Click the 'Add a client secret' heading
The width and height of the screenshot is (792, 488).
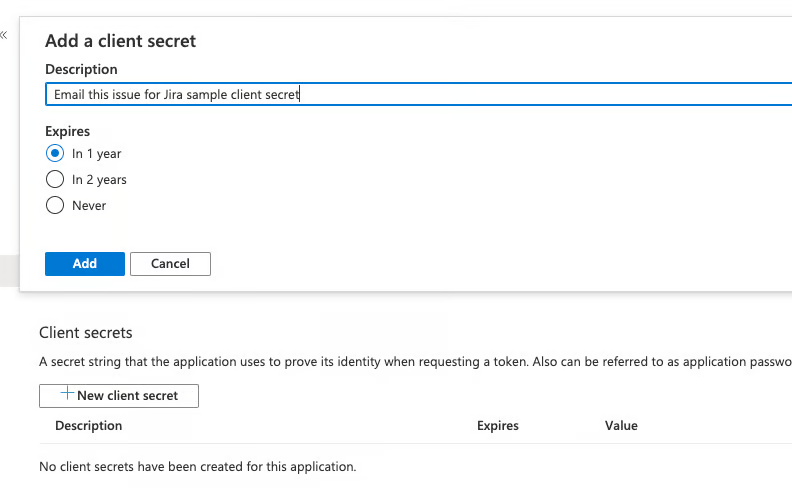pos(120,41)
